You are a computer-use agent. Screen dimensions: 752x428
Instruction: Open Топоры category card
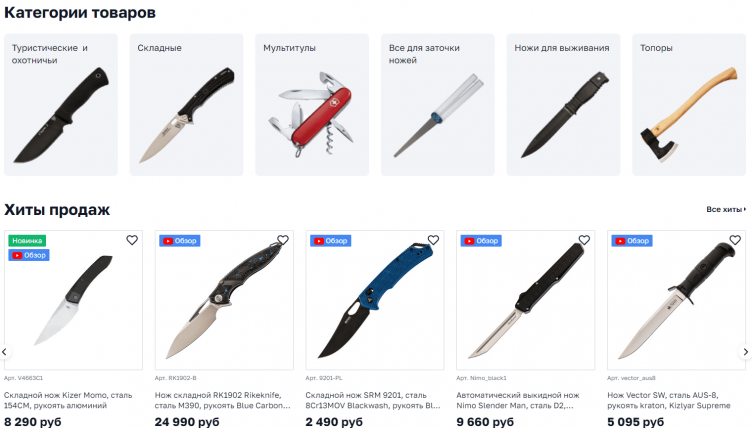click(x=689, y=105)
